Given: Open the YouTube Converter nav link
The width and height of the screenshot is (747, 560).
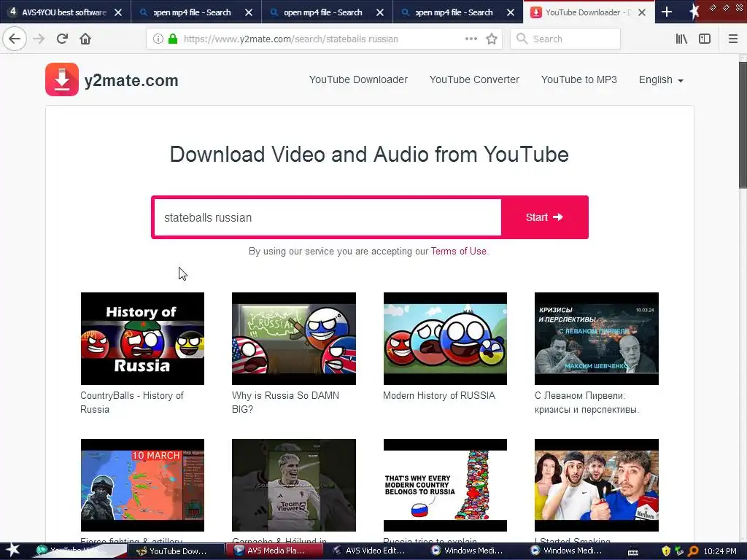Looking at the screenshot, I should click(x=474, y=79).
